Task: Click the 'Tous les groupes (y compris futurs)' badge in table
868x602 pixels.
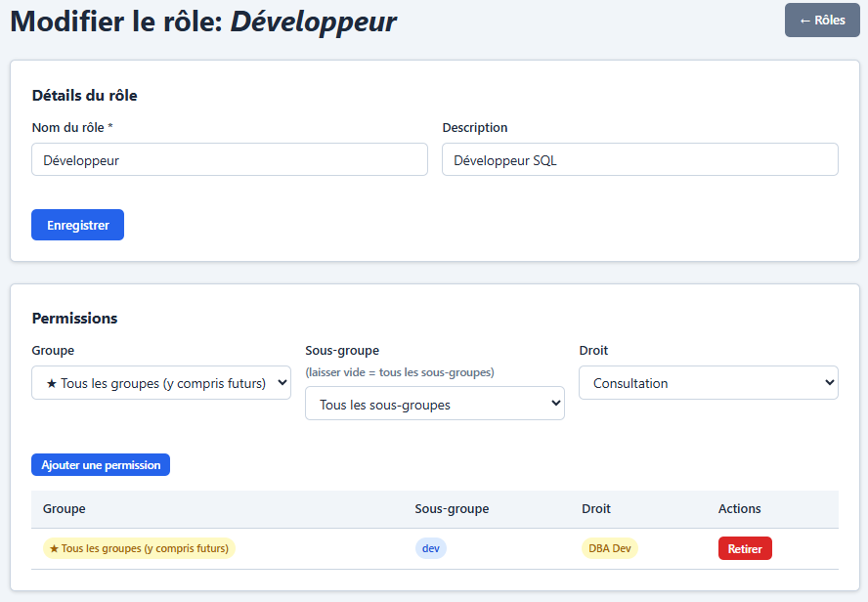Action: pyautogui.click(x=139, y=548)
